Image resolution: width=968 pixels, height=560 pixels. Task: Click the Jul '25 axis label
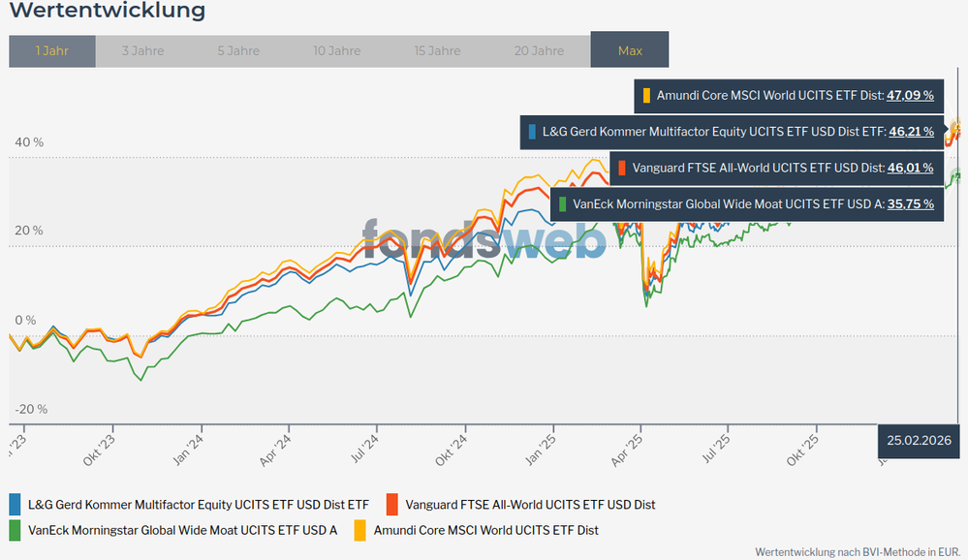click(716, 449)
